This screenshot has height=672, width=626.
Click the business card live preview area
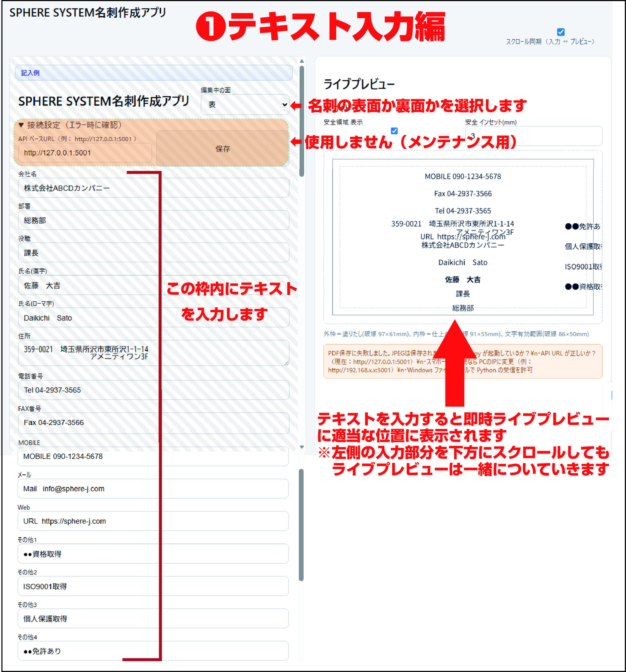463,237
